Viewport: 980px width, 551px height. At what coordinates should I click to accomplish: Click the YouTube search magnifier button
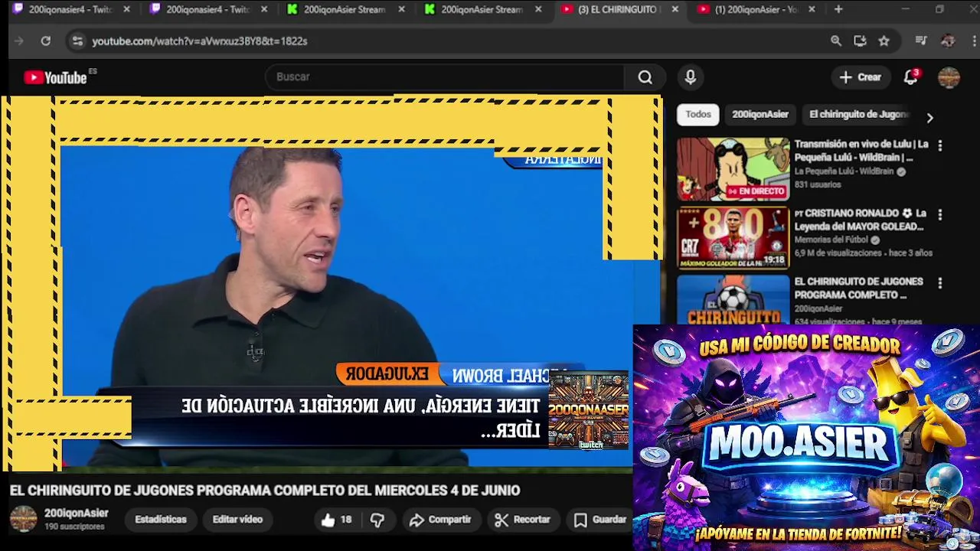click(x=645, y=77)
